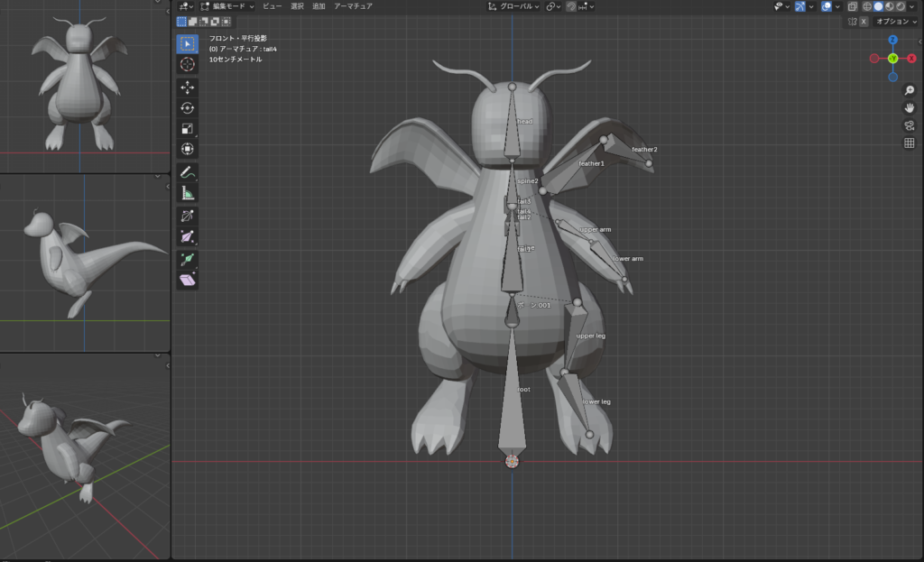Toggle X-axis mirror button
The height and width of the screenshot is (562, 924).
click(864, 21)
